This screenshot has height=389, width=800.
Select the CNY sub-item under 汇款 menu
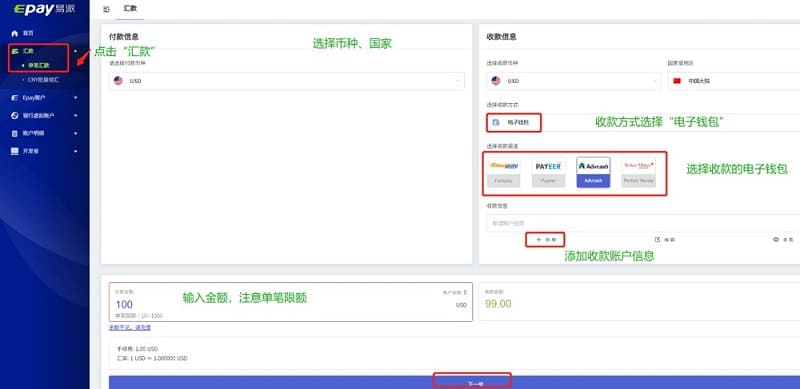click(43, 80)
